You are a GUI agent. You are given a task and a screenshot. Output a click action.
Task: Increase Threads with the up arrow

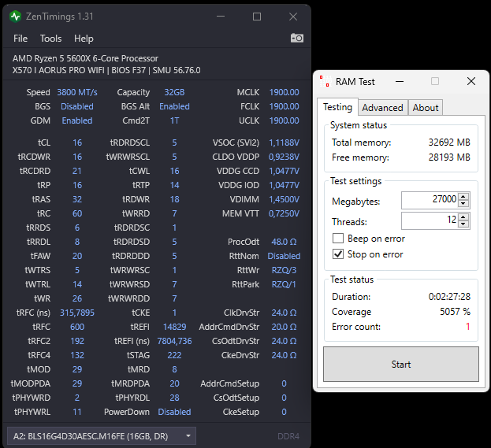coord(463,217)
